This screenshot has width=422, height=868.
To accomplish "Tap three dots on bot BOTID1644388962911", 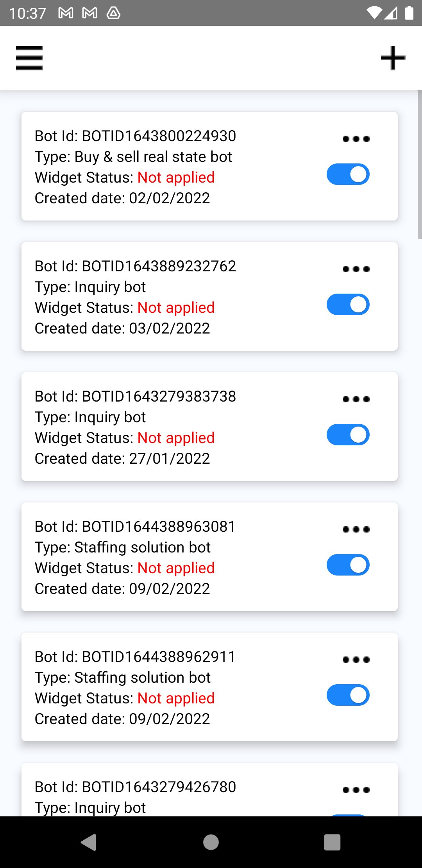I will coord(356,660).
